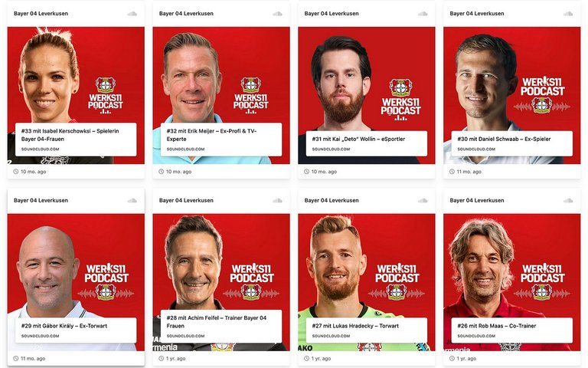Click the 1 yr. ago timestamp under #28
Screen dimensions: 588x368
point(176,359)
